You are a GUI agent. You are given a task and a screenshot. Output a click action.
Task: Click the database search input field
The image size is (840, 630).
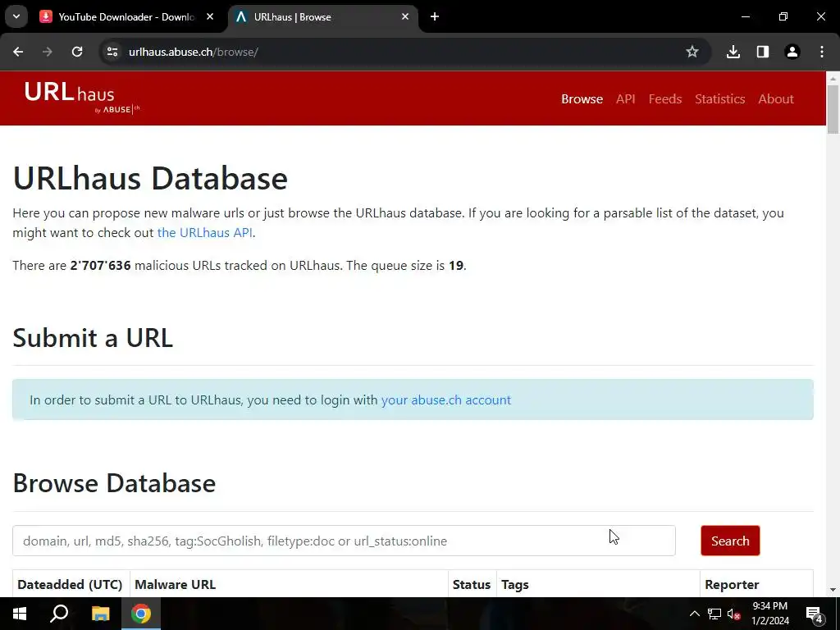(344, 541)
